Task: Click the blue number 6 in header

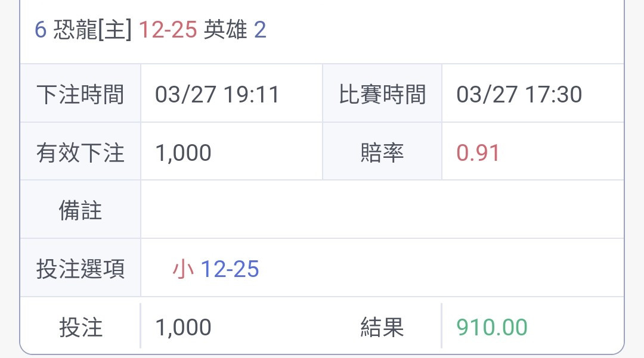Action: [x=41, y=30]
